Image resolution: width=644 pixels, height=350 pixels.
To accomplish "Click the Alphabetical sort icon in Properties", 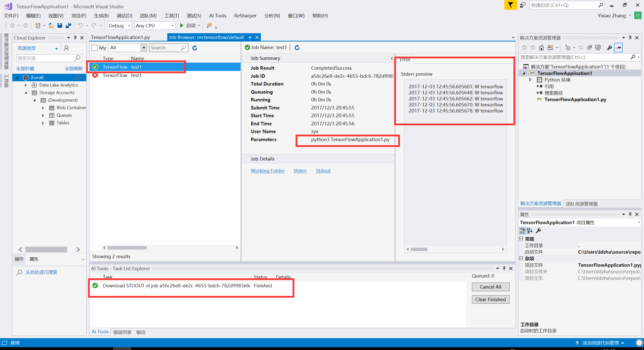I will point(530,230).
